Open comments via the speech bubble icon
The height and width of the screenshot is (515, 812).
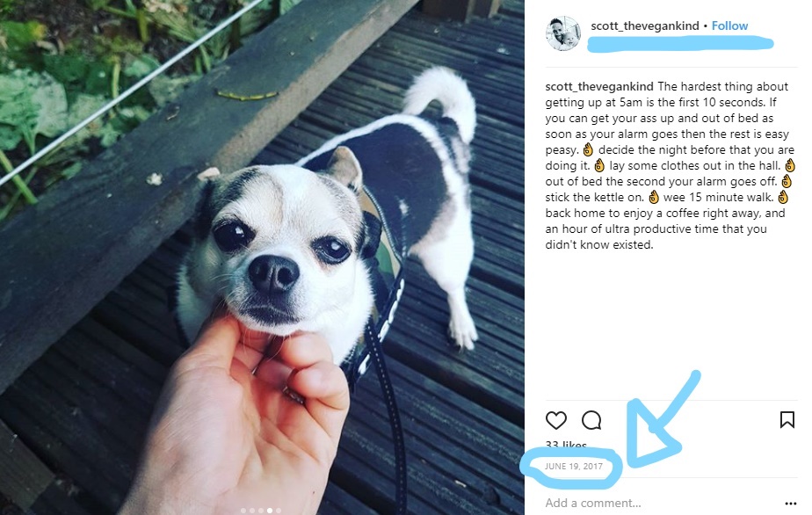click(x=591, y=420)
